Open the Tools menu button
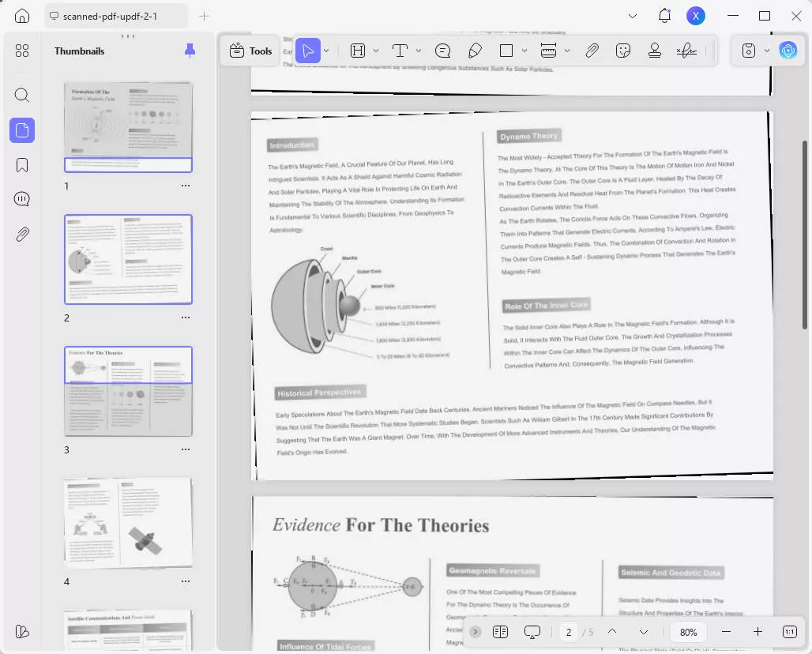This screenshot has width=812, height=654. coord(250,51)
